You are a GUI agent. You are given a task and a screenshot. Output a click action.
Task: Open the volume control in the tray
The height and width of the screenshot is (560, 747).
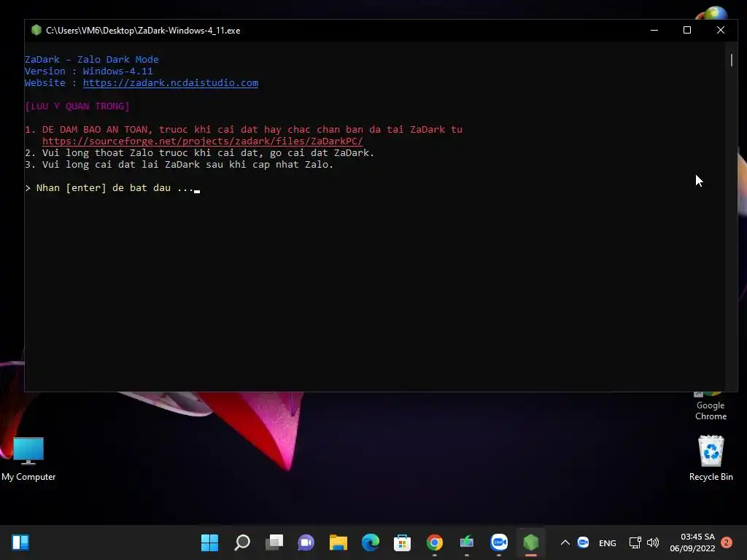click(x=653, y=542)
